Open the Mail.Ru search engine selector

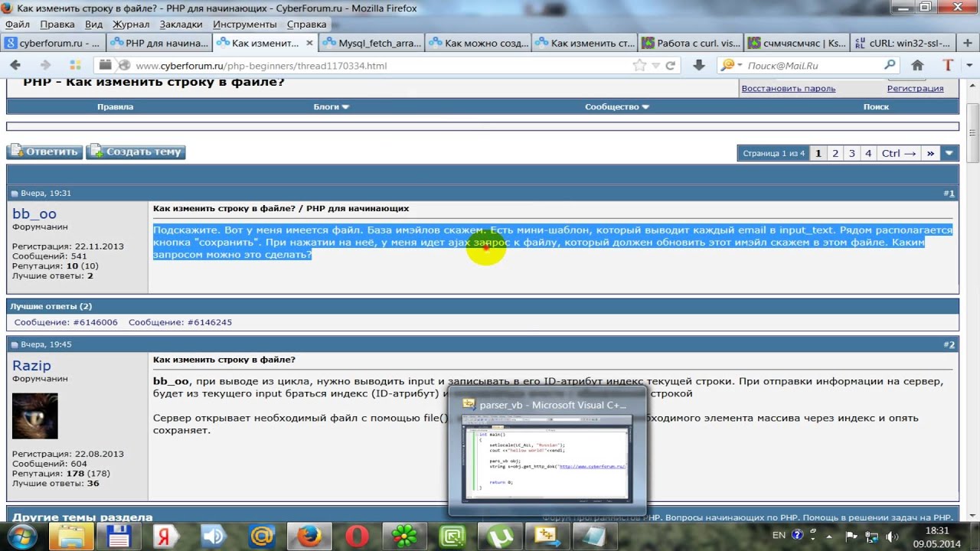[730, 66]
